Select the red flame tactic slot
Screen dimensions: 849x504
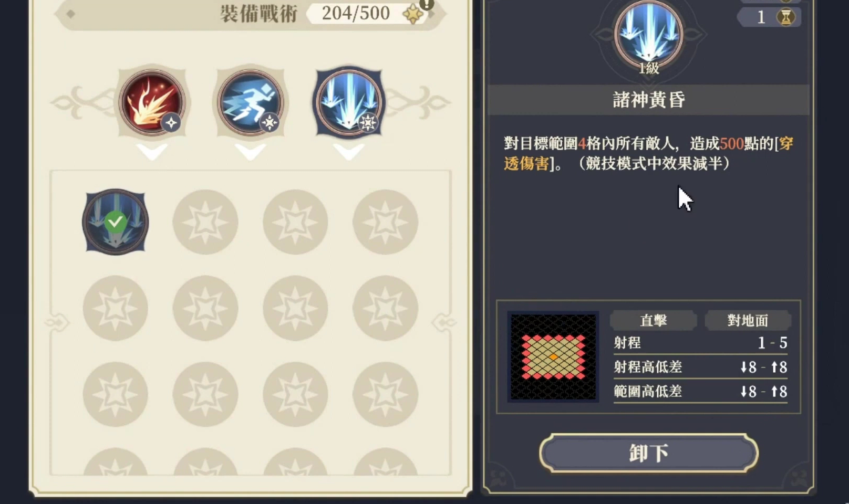(152, 102)
